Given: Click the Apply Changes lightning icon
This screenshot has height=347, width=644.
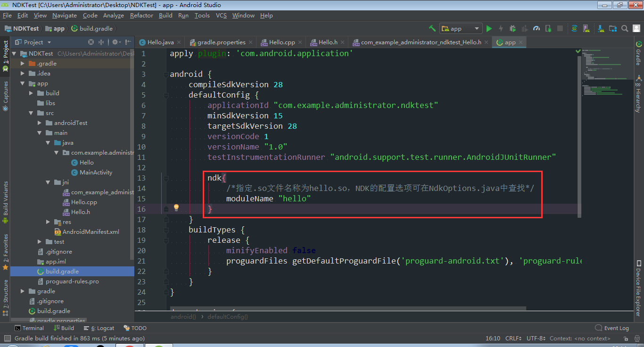Looking at the screenshot, I should [x=501, y=28].
